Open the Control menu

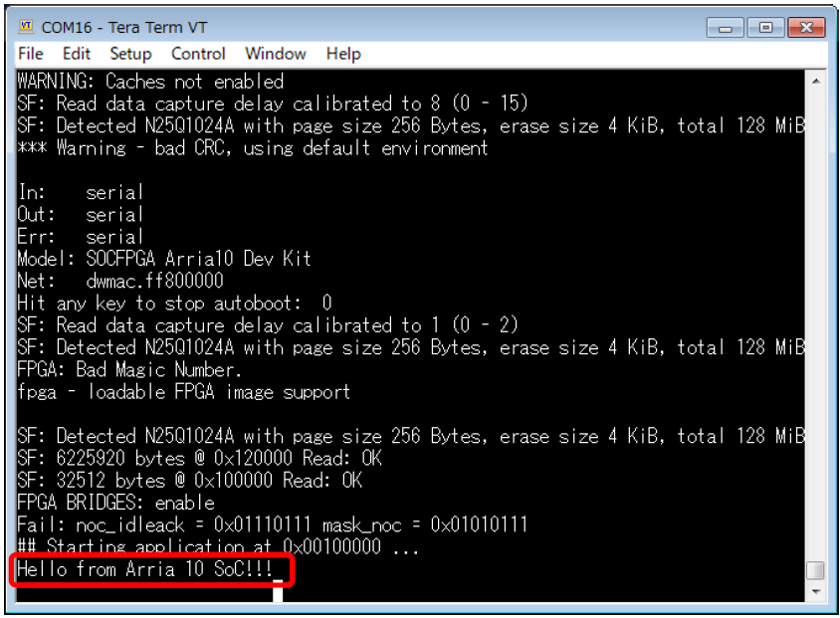coord(197,54)
